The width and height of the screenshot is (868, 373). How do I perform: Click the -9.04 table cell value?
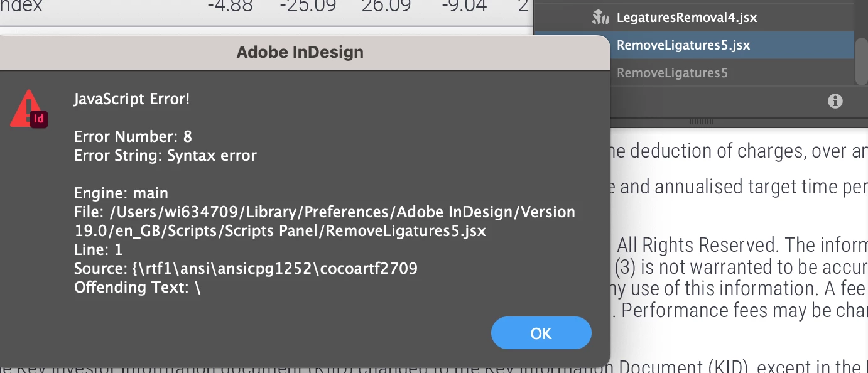point(464,6)
